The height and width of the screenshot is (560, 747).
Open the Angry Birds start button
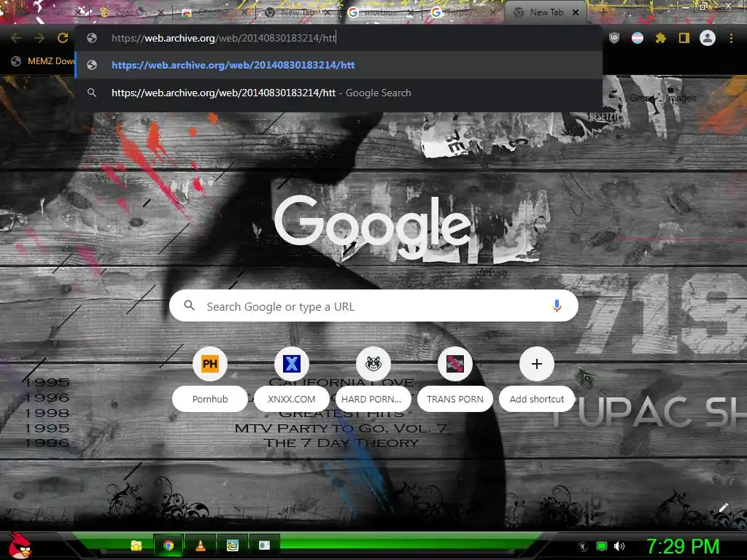pos(19,545)
